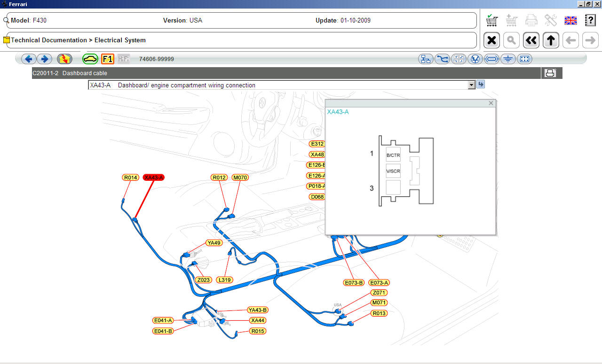This screenshot has height=364, width=602.
Task: Click the yellow folder icon beside Technical Documentation
Action: coord(7,40)
